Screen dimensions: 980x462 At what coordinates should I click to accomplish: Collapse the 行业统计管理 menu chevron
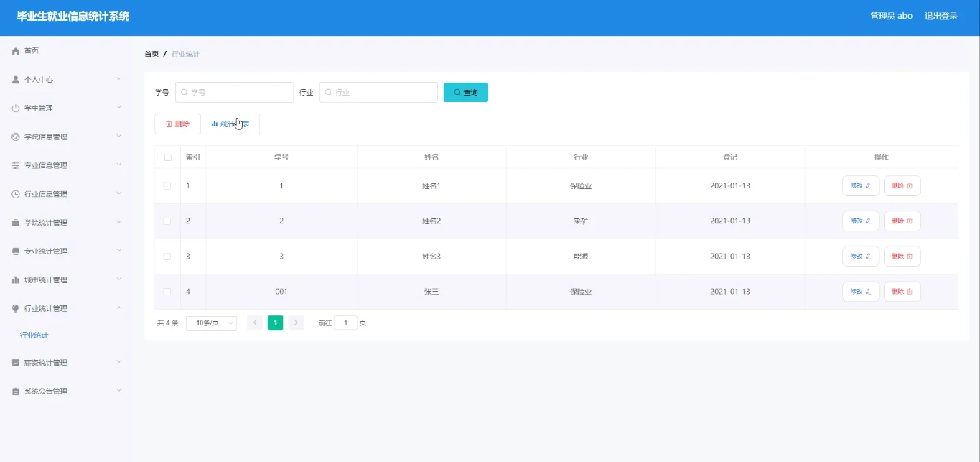[119, 308]
